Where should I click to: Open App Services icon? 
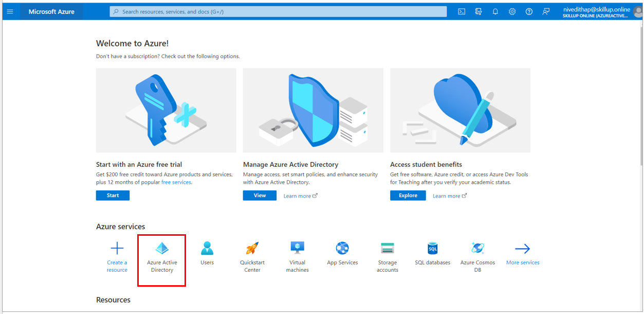[342, 249]
